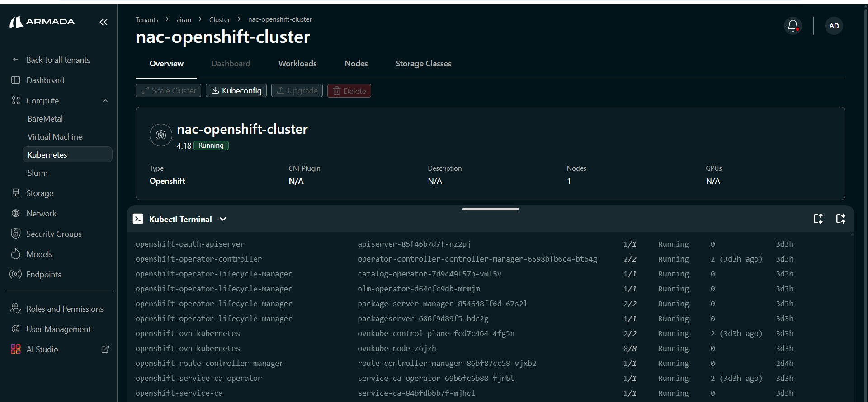Open AI Studio external link icon
The height and width of the screenshot is (402, 868).
[105, 349]
